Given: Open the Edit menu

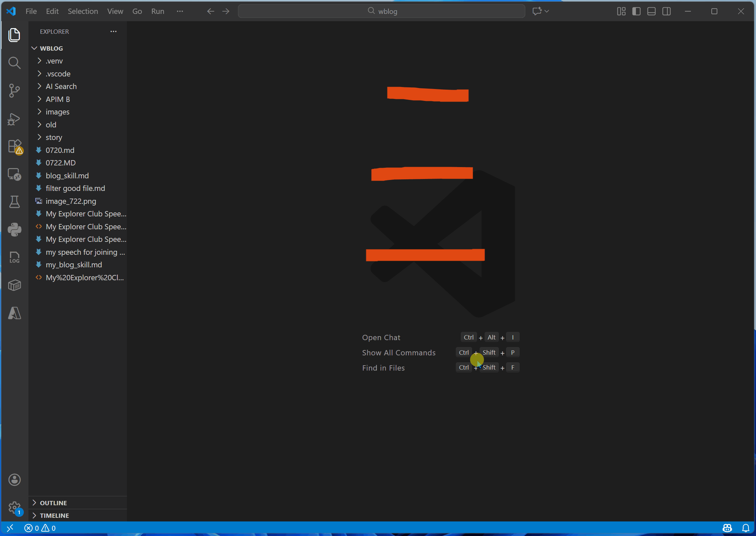Looking at the screenshot, I should pos(52,11).
